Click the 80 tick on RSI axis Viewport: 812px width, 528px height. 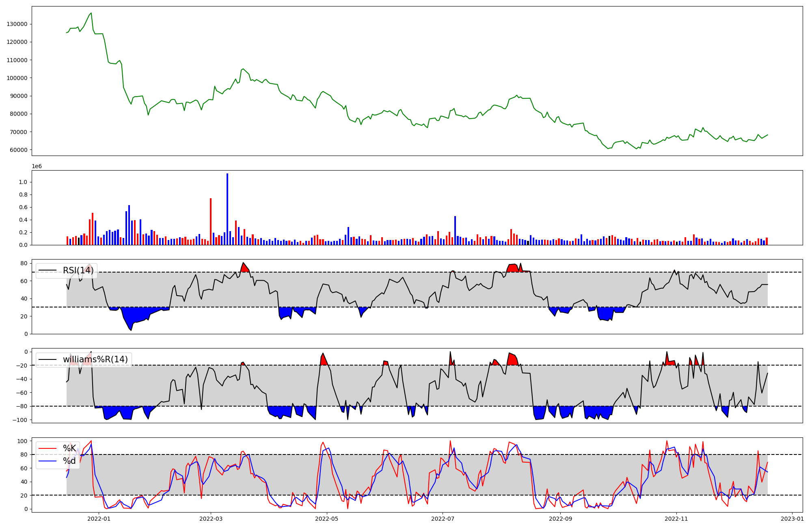point(24,263)
